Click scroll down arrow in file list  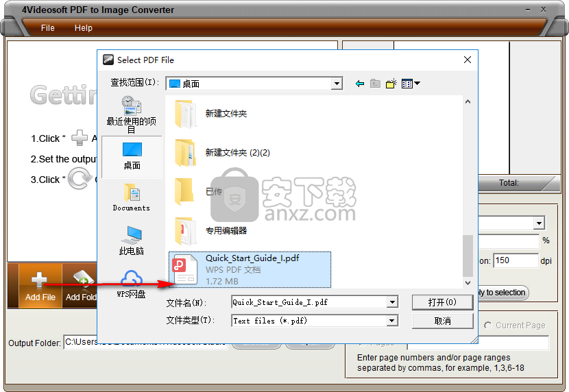coord(468,283)
